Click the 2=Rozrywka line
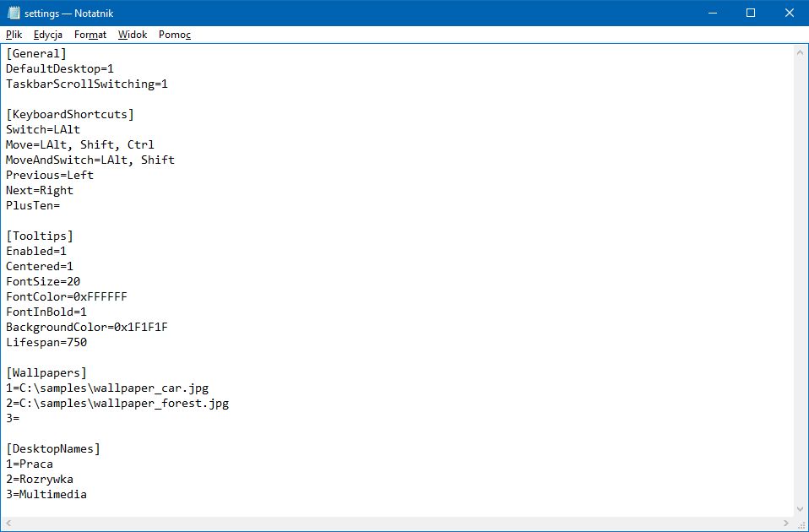The height and width of the screenshot is (532, 809). click(x=39, y=480)
